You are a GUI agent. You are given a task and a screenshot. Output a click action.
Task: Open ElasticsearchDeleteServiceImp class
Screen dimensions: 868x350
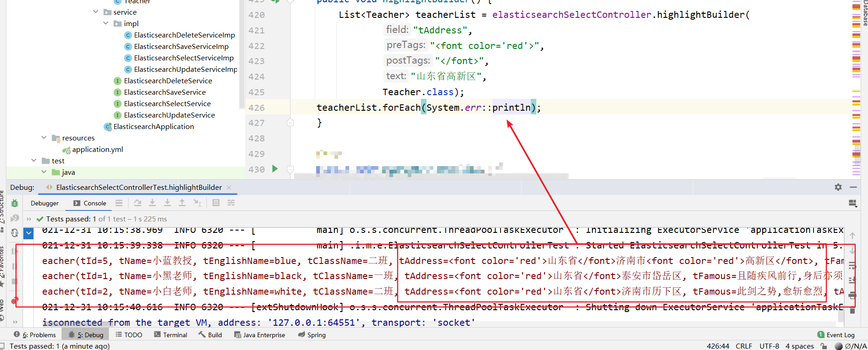coord(184,35)
